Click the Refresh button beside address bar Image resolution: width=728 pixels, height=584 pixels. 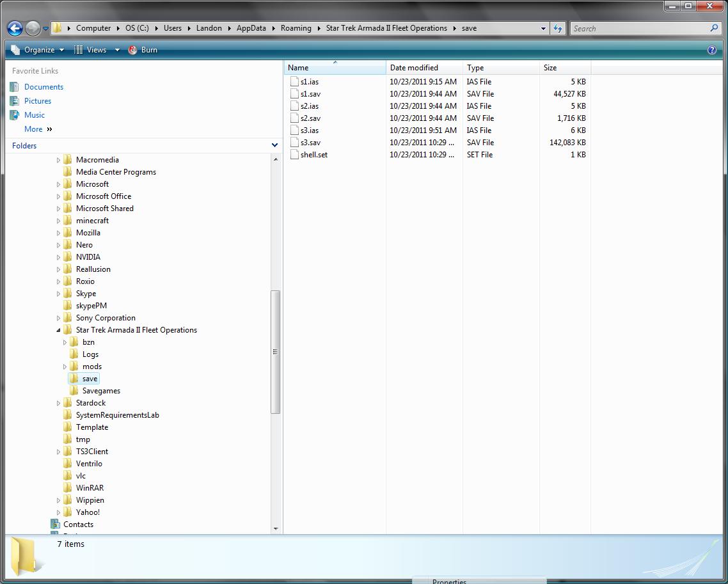tap(558, 28)
